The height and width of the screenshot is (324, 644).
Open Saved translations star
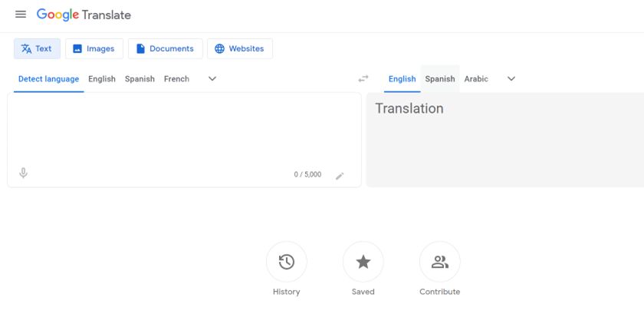[363, 262]
